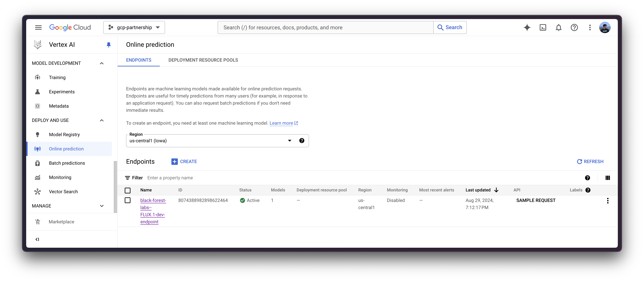The width and height of the screenshot is (644, 281).
Task: Expand the us-central1 (Iowa) region dropdown
Action: coord(290,141)
